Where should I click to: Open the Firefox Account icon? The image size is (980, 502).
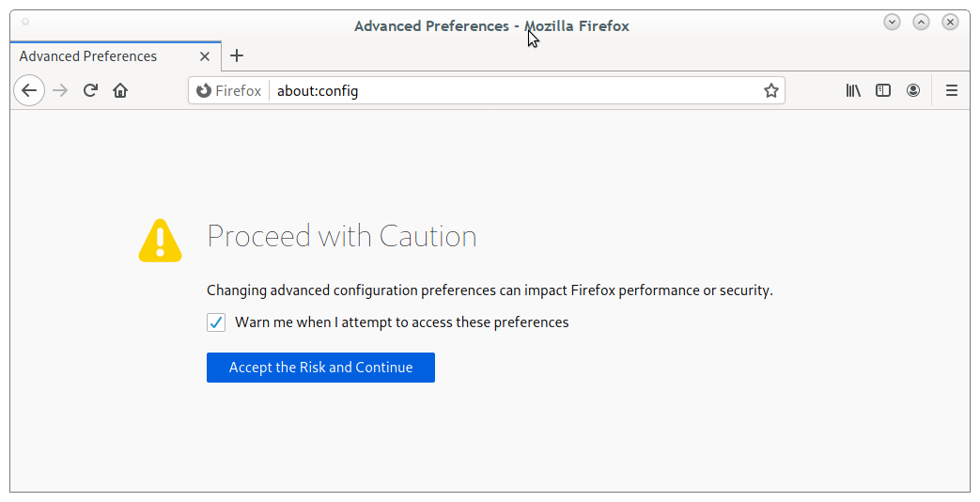click(913, 90)
